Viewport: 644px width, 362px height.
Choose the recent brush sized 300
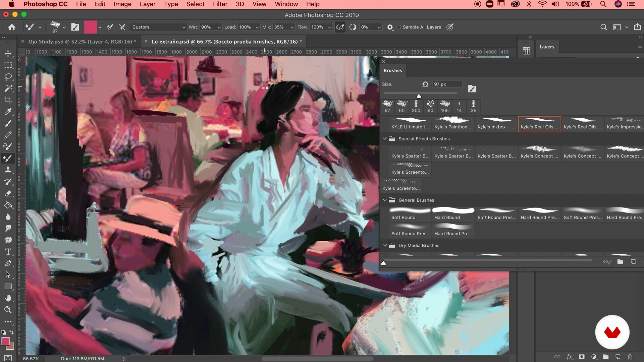click(x=416, y=106)
